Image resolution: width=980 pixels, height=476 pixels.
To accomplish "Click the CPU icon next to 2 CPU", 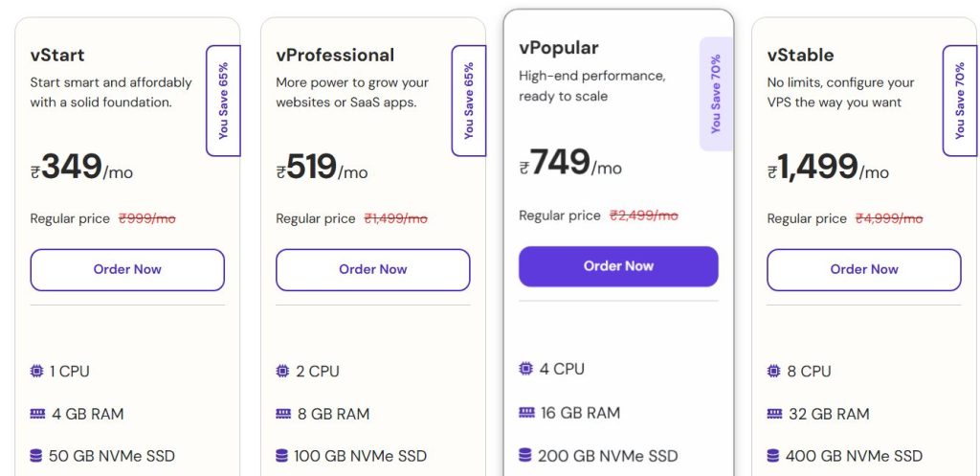I will click(x=282, y=371).
